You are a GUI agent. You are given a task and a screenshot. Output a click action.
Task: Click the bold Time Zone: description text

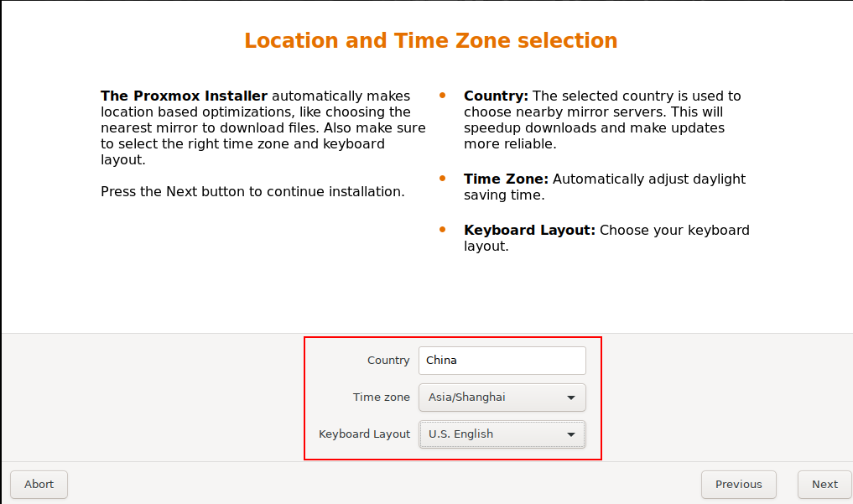(506, 179)
